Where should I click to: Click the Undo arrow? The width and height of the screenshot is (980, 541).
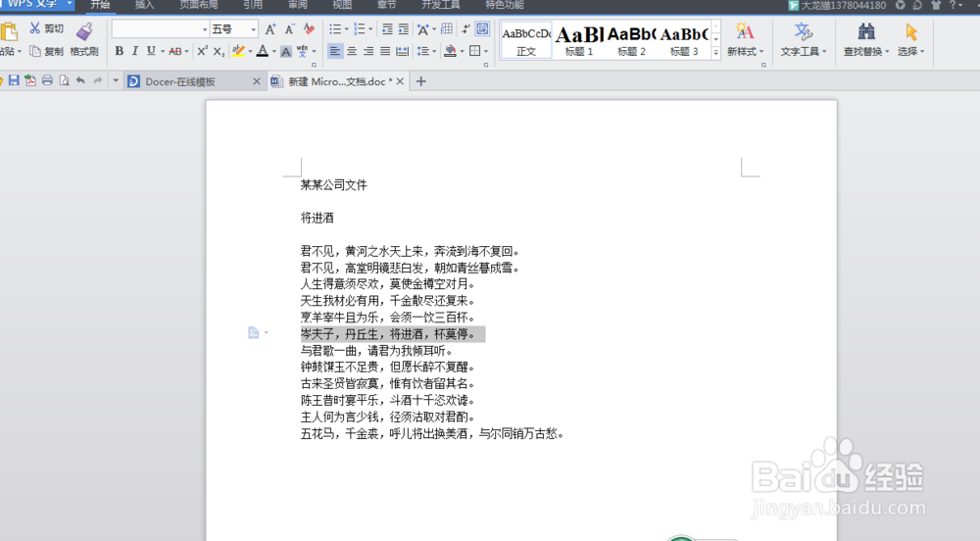[x=80, y=80]
